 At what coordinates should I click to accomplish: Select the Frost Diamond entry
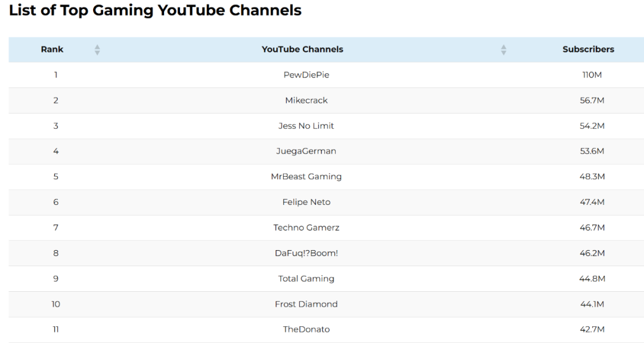pyautogui.click(x=306, y=304)
